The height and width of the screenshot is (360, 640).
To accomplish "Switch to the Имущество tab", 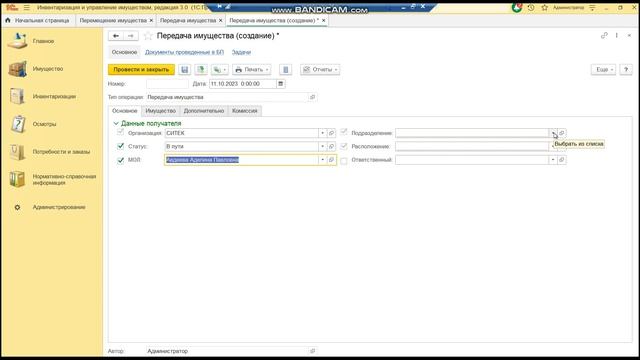I will [x=160, y=111].
